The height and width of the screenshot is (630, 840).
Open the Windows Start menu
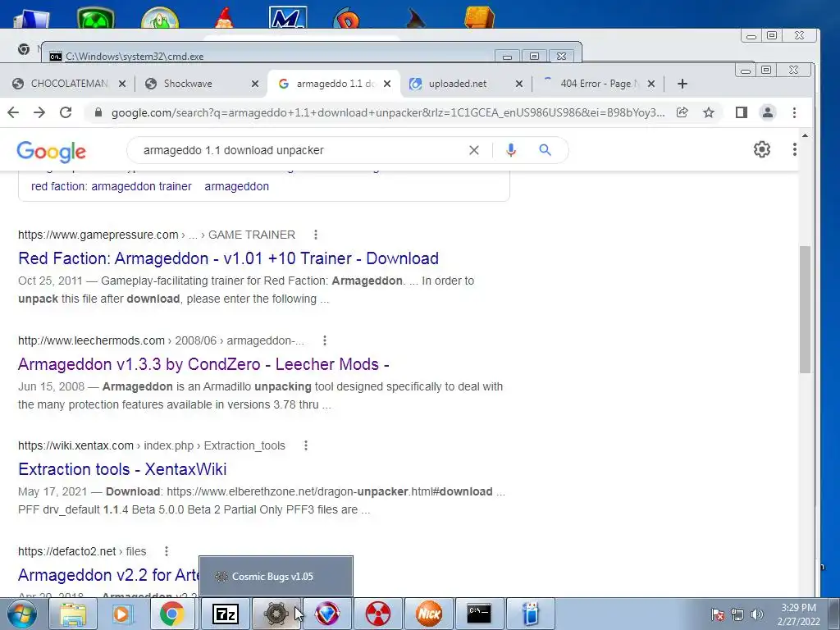point(22,614)
